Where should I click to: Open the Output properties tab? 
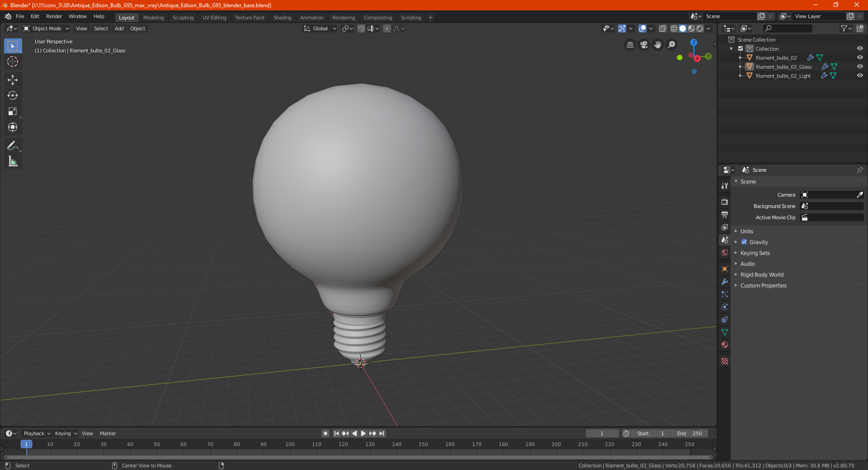pos(725,214)
